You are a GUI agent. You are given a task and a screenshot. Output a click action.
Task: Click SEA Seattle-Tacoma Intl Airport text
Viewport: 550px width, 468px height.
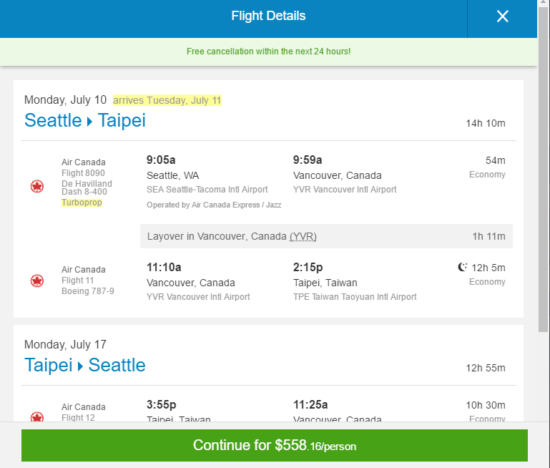tap(207, 189)
